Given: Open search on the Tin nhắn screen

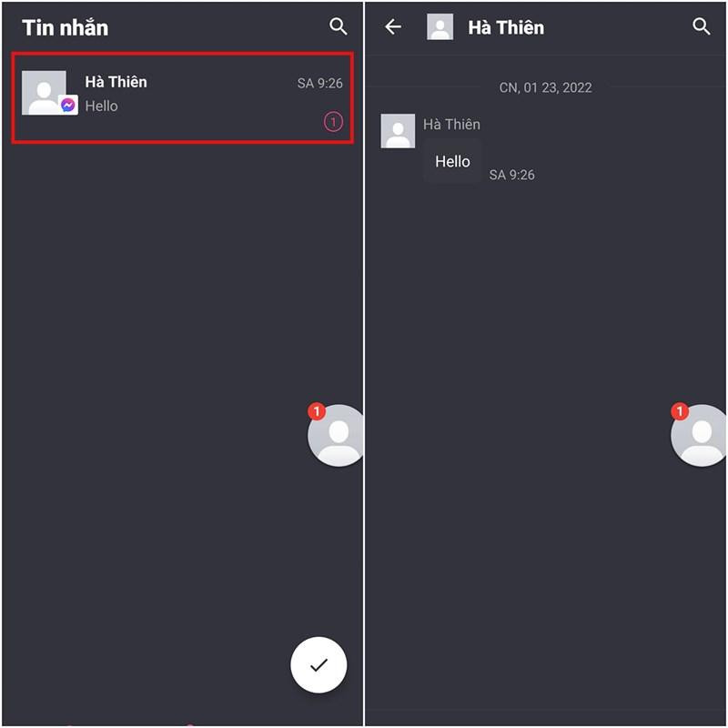Looking at the screenshot, I should [338, 26].
